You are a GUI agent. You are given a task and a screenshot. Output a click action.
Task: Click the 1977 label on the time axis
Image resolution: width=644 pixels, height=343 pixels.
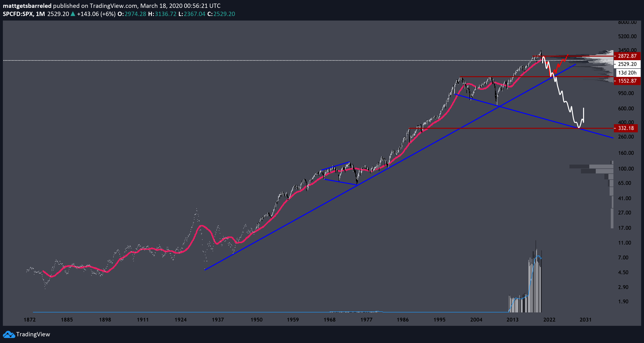tap(366, 320)
